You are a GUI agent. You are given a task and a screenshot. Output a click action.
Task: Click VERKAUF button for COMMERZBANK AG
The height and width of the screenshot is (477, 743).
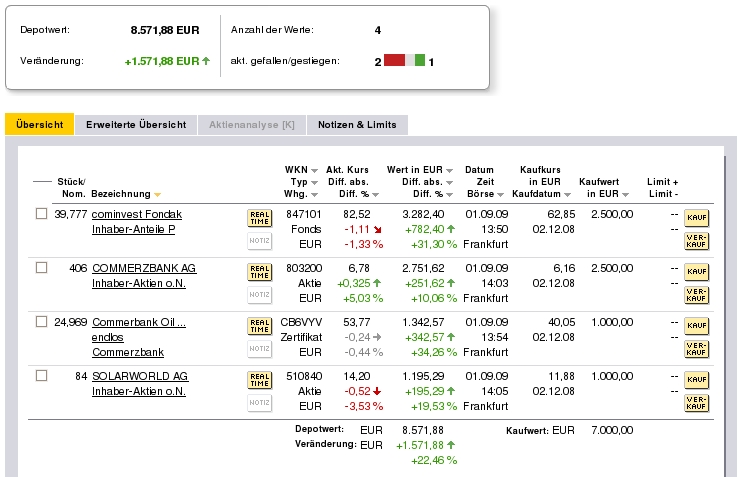coord(697,295)
